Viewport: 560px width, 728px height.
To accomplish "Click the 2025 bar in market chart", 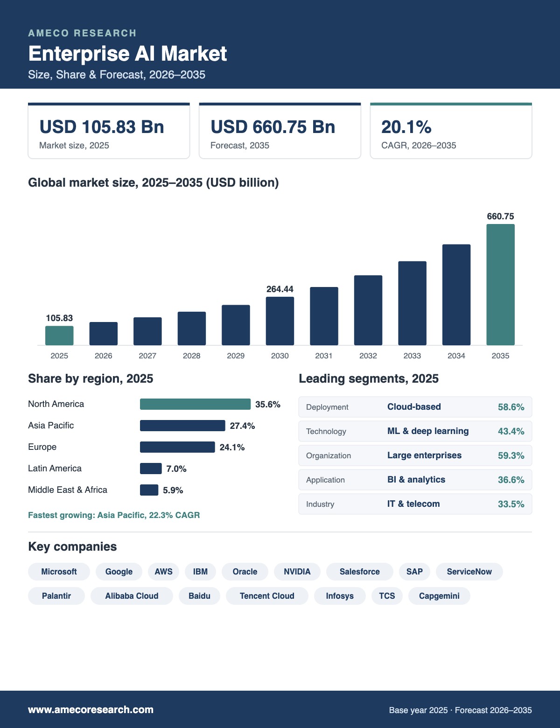I will pyautogui.click(x=59, y=336).
